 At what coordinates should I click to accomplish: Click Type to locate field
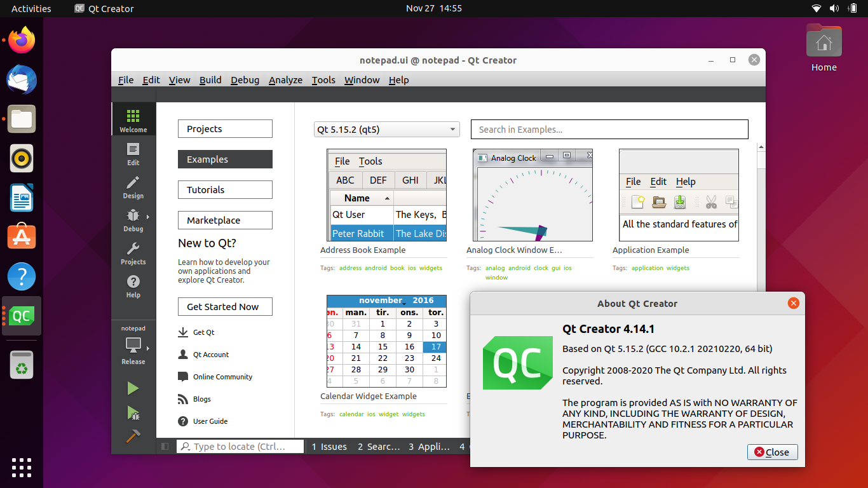click(240, 447)
